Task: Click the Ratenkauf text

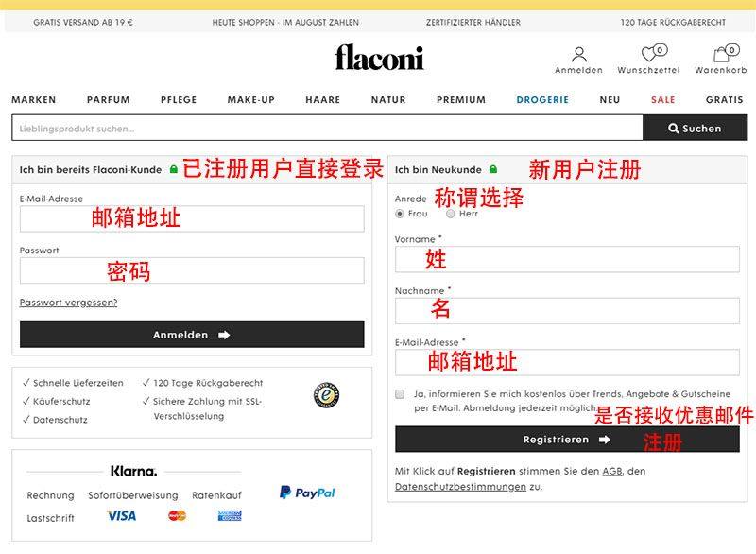Action: [x=216, y=495]
